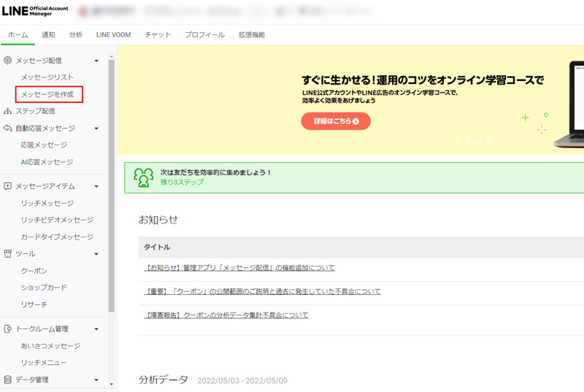Collapse the 自動応答メッセージ section arrow

click(x=96, y=128)
